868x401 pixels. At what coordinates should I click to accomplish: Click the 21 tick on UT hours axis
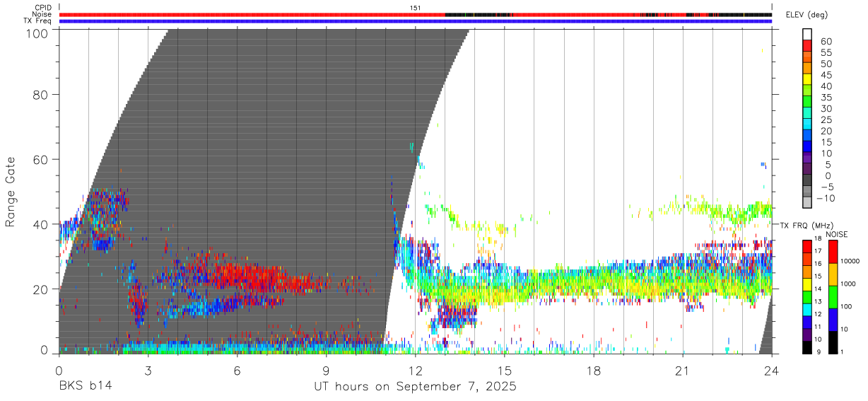[x=683, y=370]
